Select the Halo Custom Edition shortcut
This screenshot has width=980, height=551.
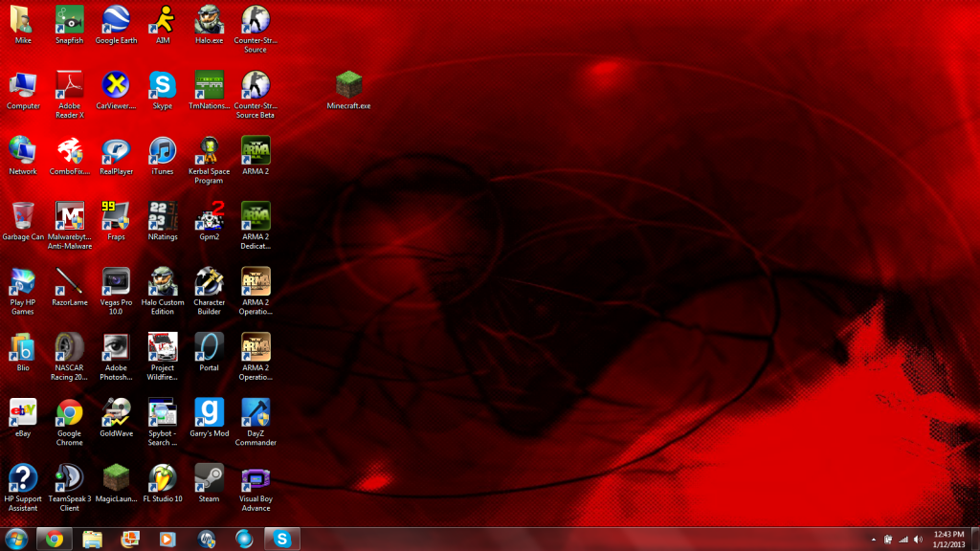163,292
